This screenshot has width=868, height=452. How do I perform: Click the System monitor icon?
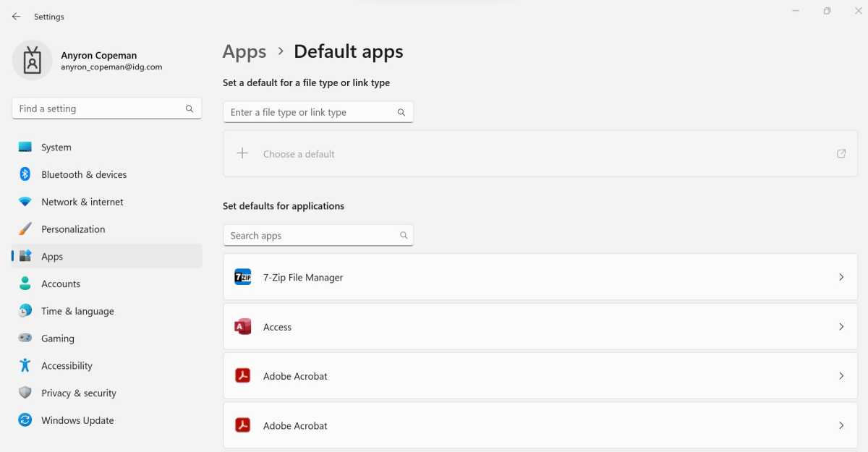pyautogui.click(x=25, y=147)
